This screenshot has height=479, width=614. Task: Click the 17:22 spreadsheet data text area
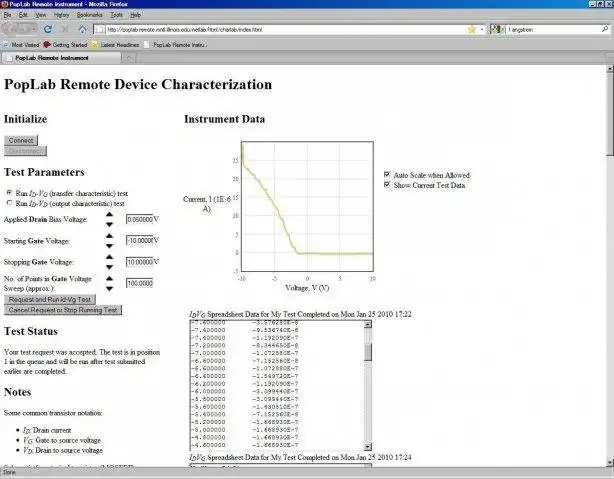click(x=277, y=385)
